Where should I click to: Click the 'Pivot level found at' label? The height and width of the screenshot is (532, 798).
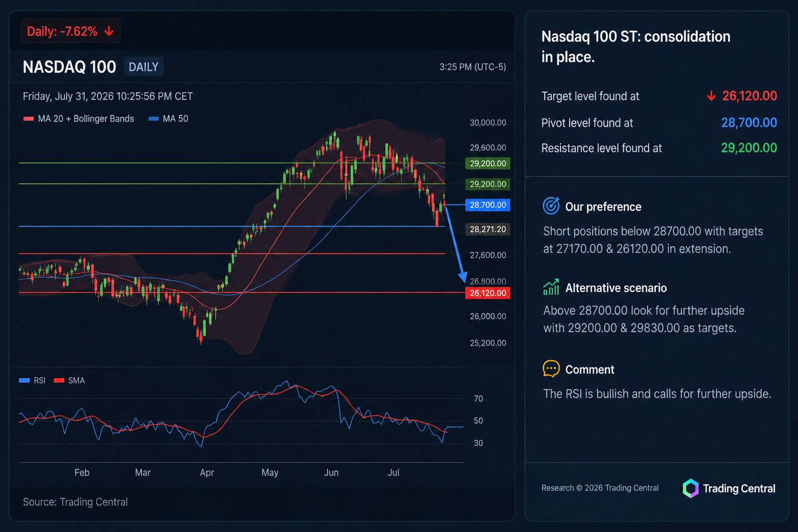click(x=587, y=123)
